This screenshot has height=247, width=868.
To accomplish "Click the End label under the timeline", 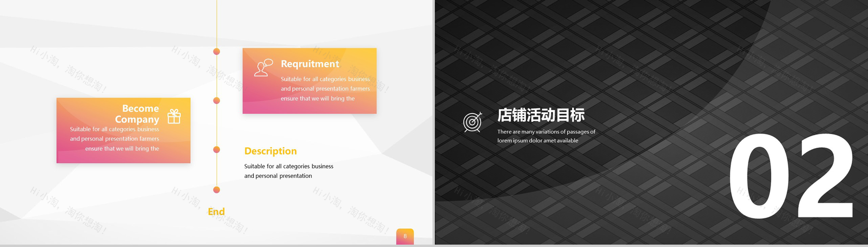I will [216, 212].
